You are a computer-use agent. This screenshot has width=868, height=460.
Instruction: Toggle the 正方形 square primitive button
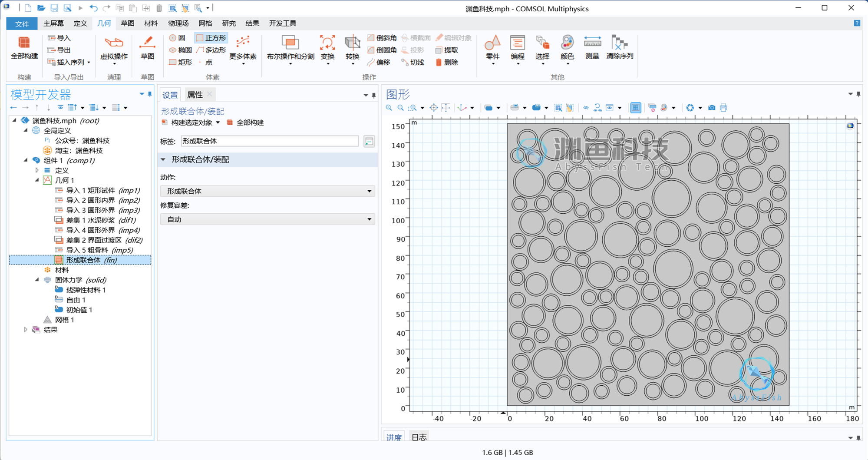(211, 38)
